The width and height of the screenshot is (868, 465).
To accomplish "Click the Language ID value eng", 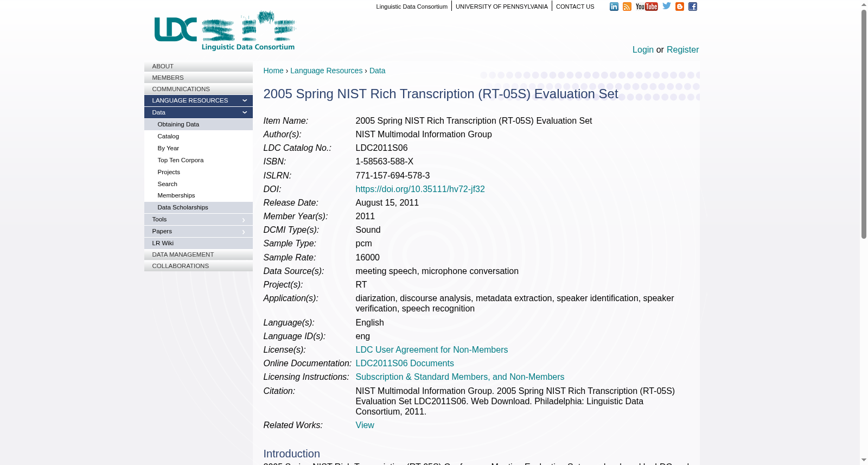I will 362,336.
